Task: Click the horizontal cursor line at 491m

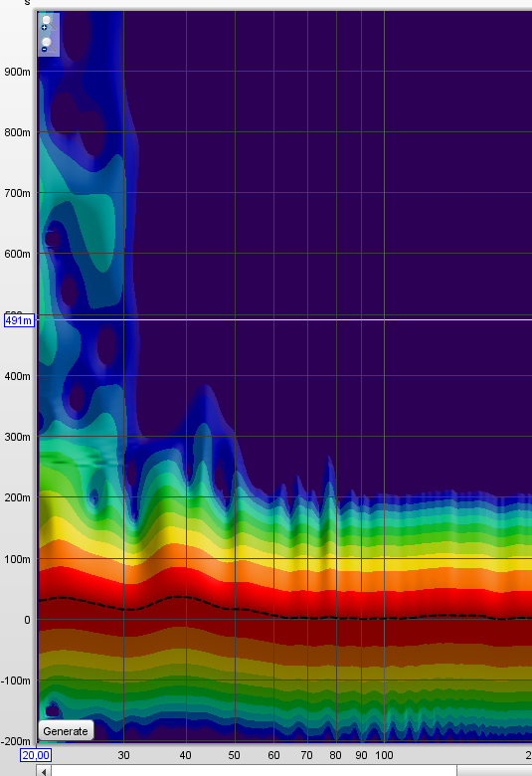Action: coord(284,319)
